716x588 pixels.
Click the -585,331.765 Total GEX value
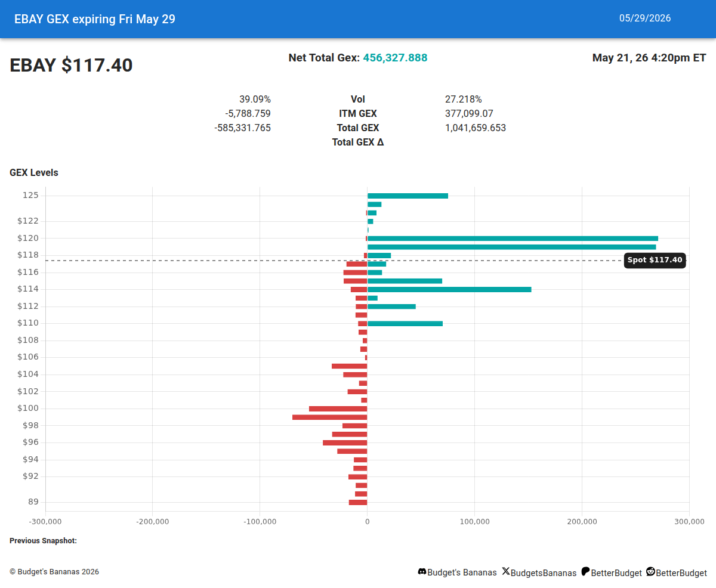point(243,128)
